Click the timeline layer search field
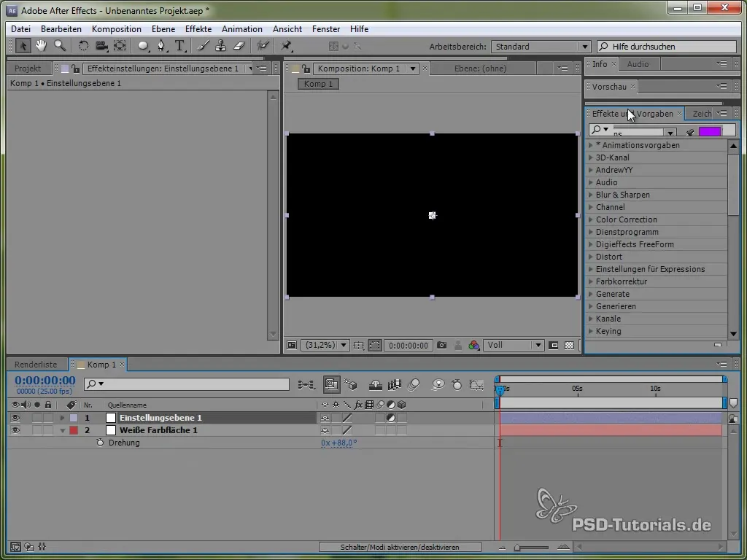The height and width of the screenshot is (560, 747). (187, 384)
